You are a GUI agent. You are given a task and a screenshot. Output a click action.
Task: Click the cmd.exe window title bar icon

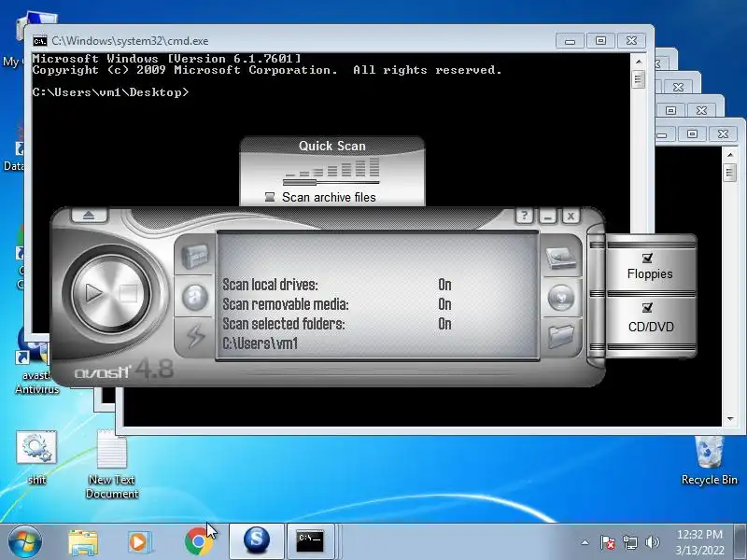(x=40, y=41)
